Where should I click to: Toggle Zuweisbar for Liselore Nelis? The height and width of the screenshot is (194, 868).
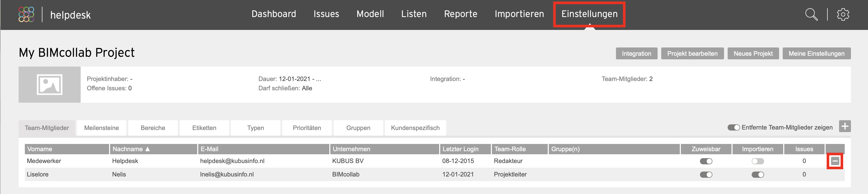click(x=706, y=174)
